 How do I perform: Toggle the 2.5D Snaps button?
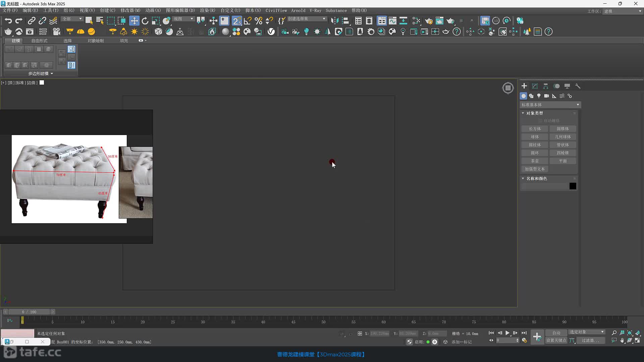[237, 21]
